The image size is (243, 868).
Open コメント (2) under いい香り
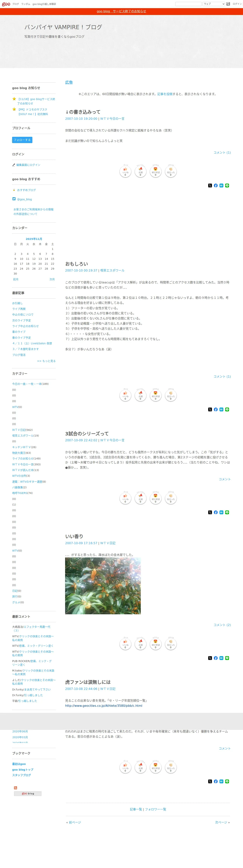(222, 625)
